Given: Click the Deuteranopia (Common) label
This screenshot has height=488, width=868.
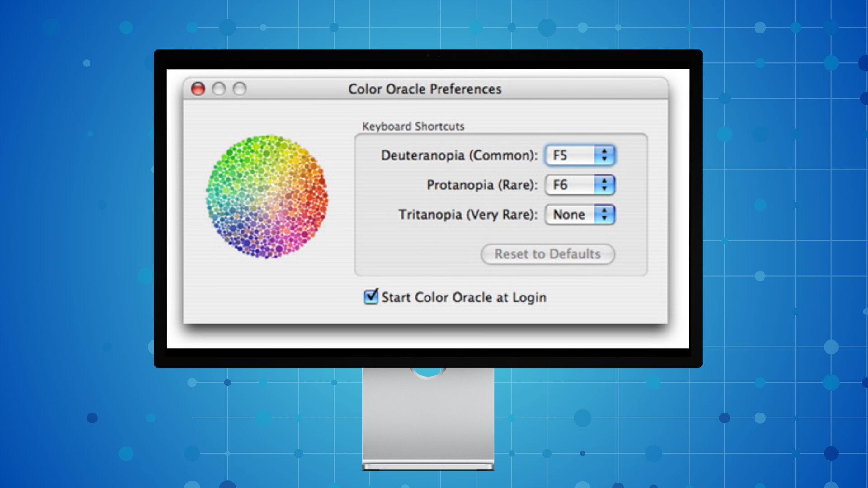Looking at the screenshot, I should 459,155.
